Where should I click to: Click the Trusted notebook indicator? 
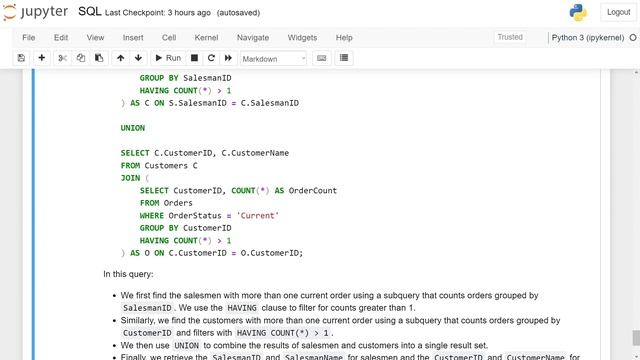coord(510,37)
